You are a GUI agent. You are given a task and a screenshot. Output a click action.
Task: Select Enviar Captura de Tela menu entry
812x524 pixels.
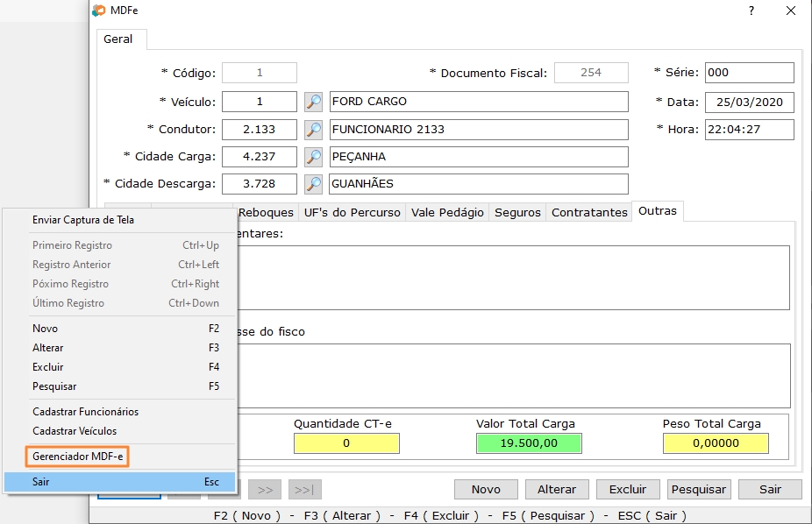pos(83,220)
